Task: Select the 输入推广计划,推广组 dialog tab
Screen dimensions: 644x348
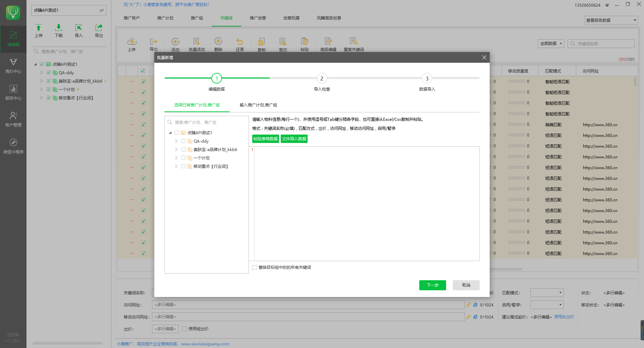Action: click(258, 105)
